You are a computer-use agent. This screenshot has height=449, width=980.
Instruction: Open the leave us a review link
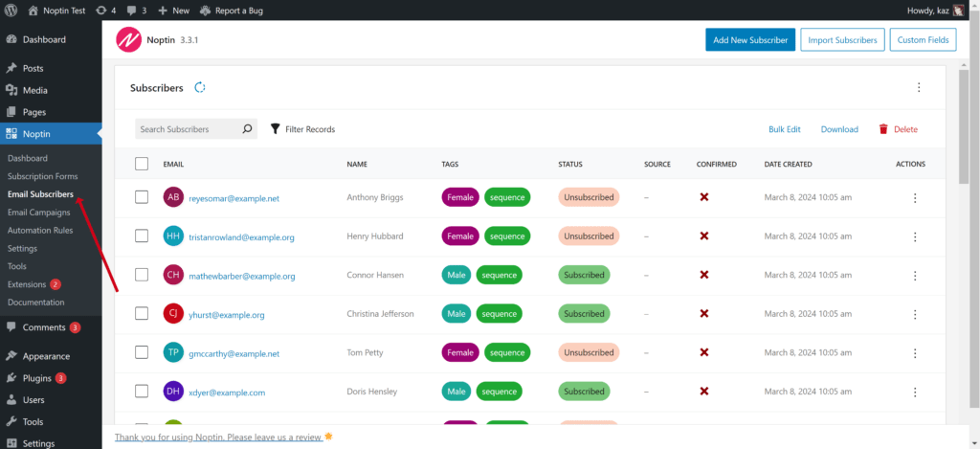pos(219,437)
